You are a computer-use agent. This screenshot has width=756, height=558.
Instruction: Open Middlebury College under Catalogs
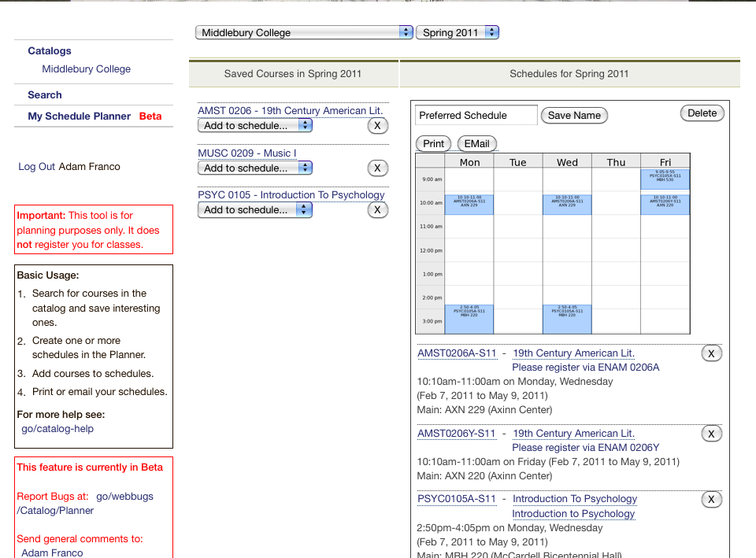87,69
